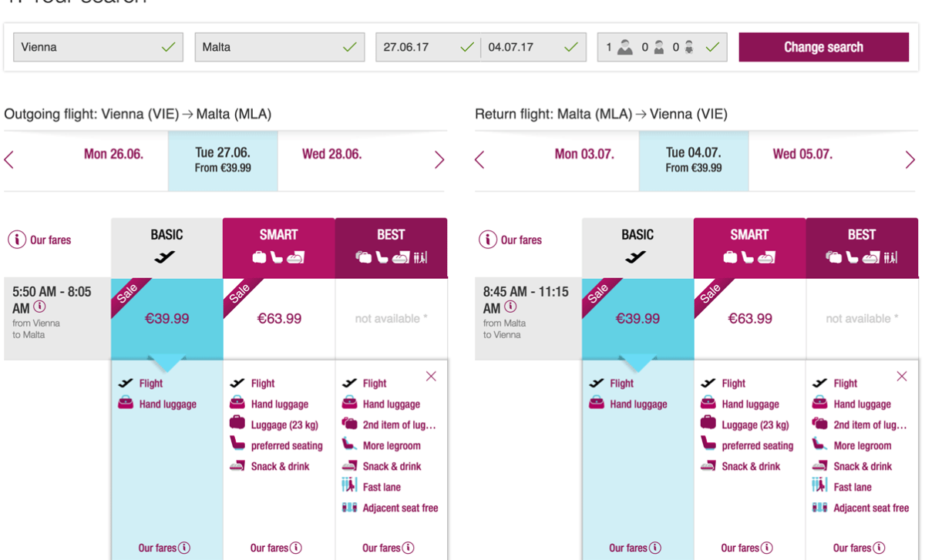925x560 pixels.
Task: Open the passengers selector
Action: [x=662, y=47]
